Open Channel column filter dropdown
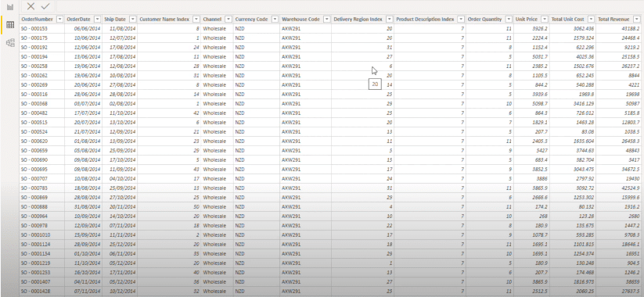The image size is (644, 297). 228,20
